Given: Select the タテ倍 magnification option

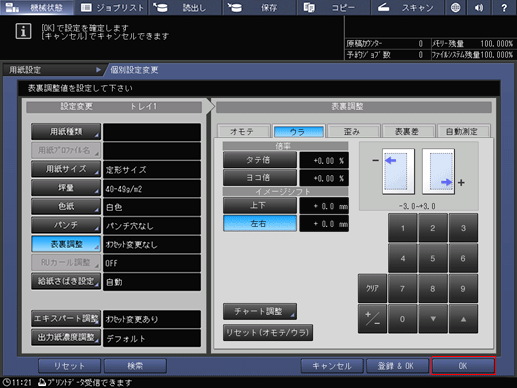Looking at the screenshot, I should click(x=260, y=160).
